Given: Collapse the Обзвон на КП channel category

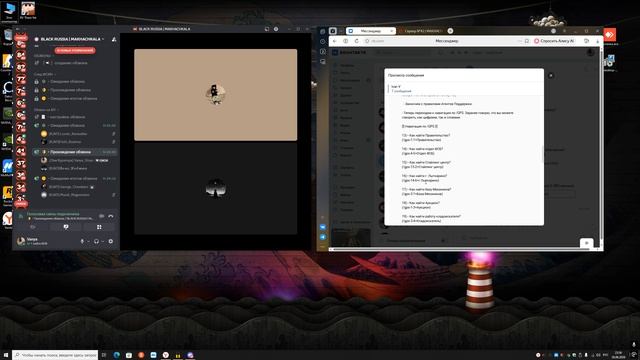Looking at the screenshot, I should tap(45, 110).
